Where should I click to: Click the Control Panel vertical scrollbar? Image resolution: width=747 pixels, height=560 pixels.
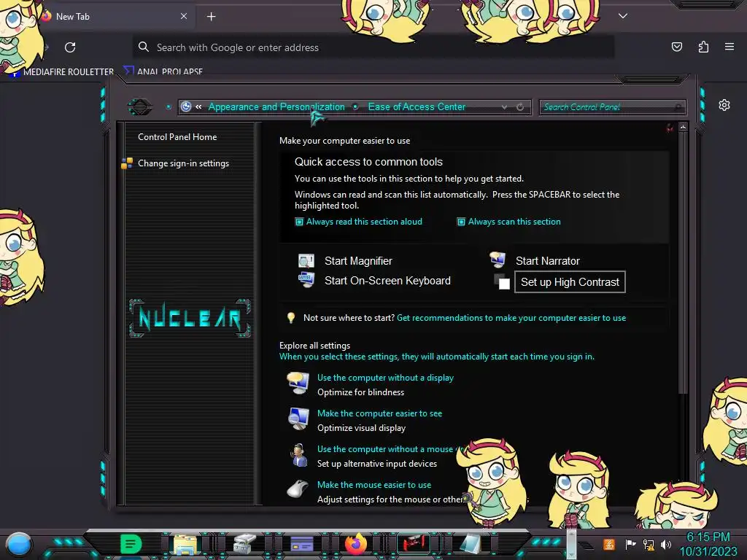[683, 262]
